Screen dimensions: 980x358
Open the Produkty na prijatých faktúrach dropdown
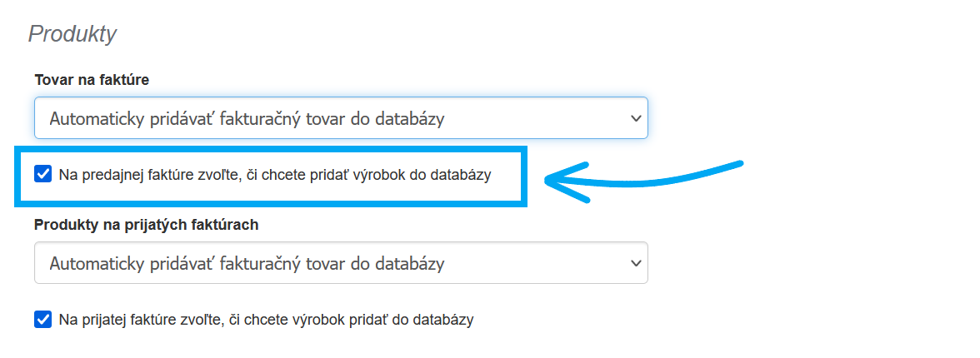(341, 263)
